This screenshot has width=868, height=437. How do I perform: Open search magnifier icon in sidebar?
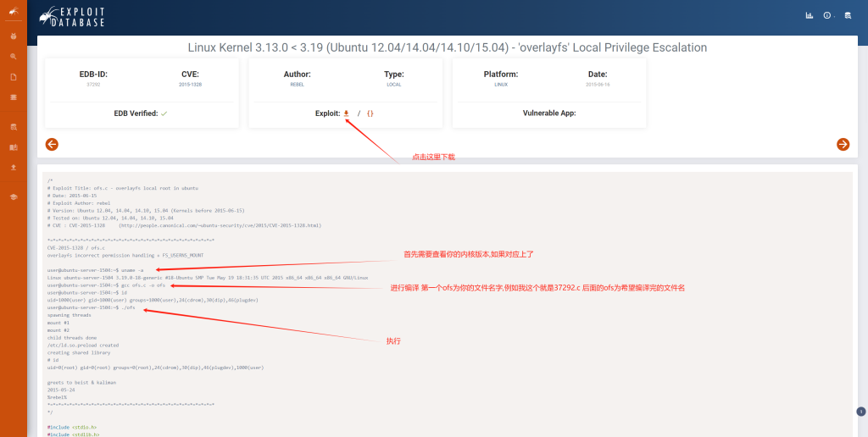(x=14, y=57)
